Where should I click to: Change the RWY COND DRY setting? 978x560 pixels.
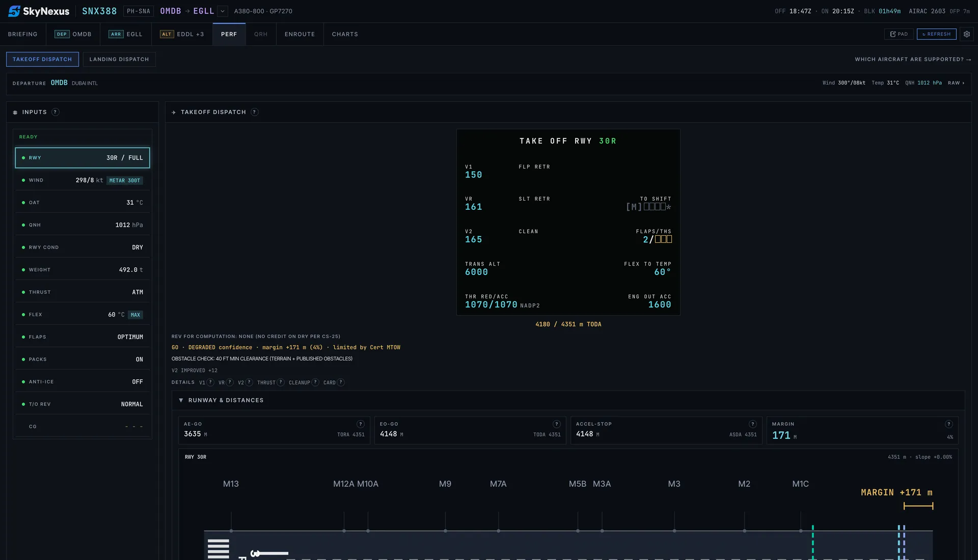pos(83,247)
